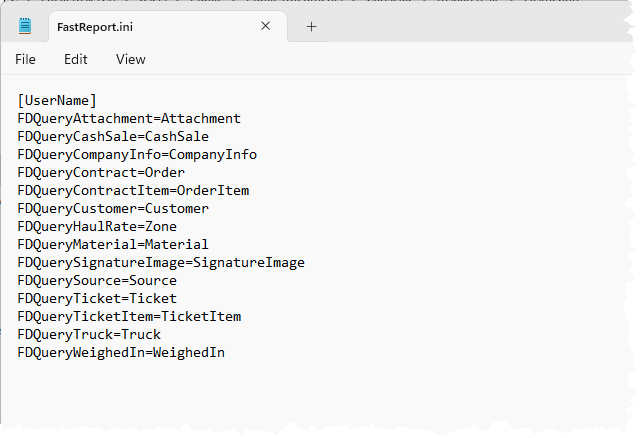
Task: Click the FDQueryCustomer=Customer line
Action: click(113, 208)
